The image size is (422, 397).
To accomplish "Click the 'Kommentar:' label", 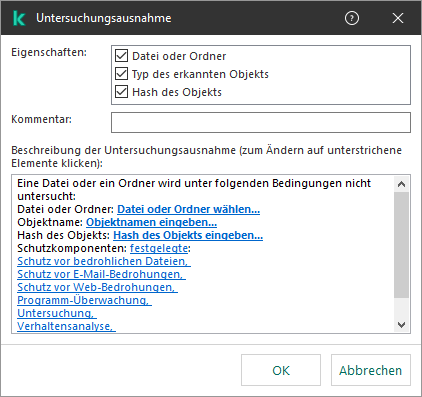I will point(41,119).
